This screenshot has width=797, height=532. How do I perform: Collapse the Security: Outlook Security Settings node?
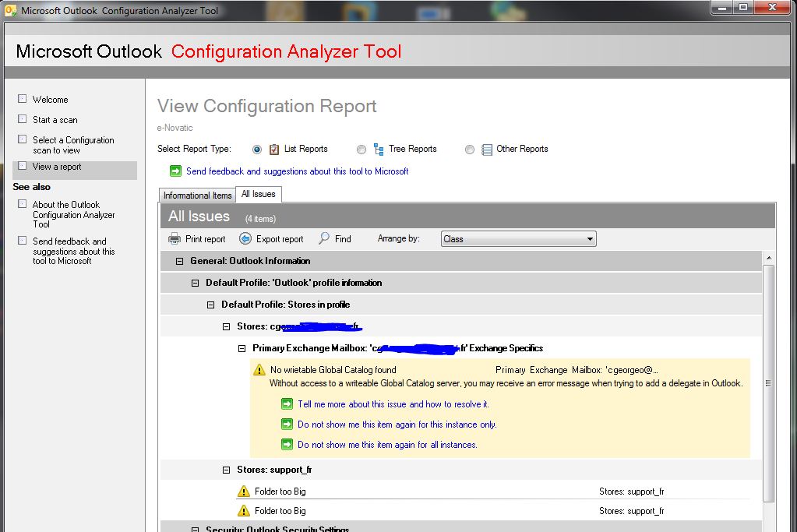tap(196, 530)
